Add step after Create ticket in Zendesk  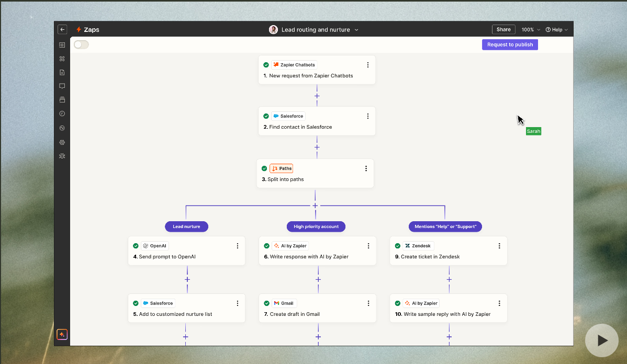449,279
